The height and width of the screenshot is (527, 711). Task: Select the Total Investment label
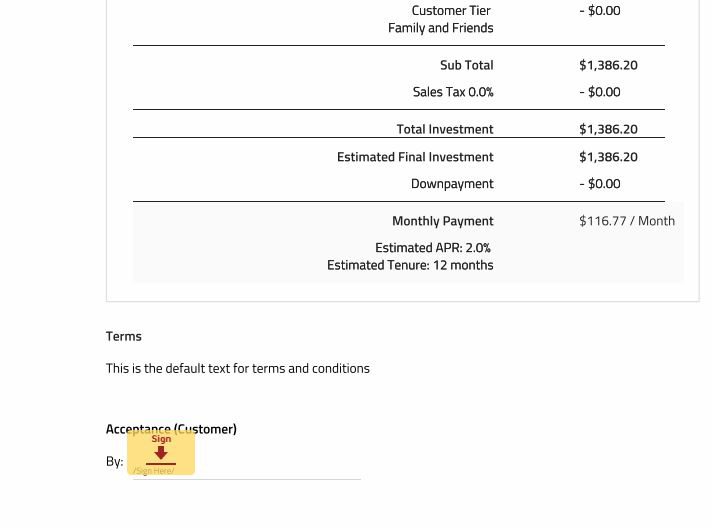[445, 129]
